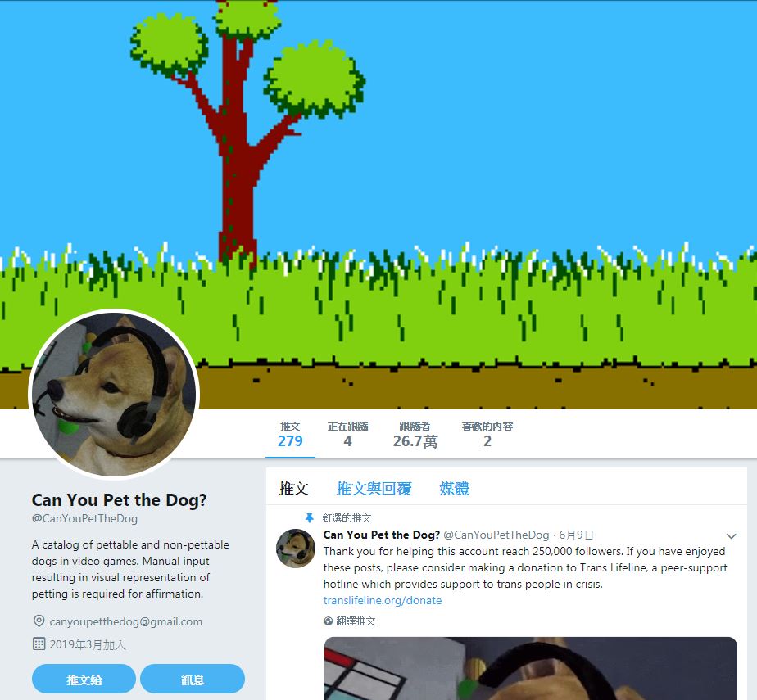Screen dimensions: 757x700
Task: Open the tweet's attached dog image
Action: (x=531, y=668)
